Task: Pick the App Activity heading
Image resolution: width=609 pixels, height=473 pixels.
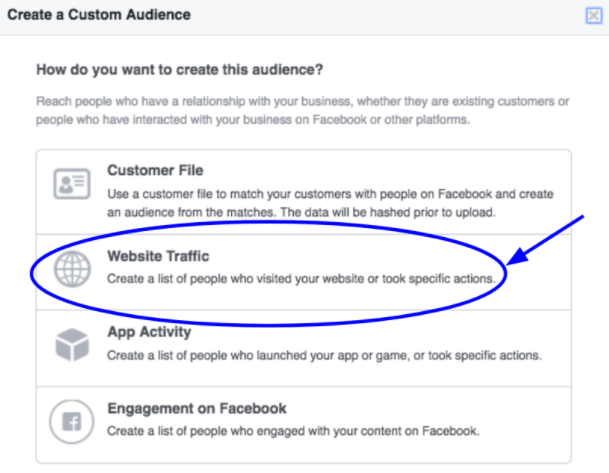Action: pyautogui.click(x=149, y=333)
